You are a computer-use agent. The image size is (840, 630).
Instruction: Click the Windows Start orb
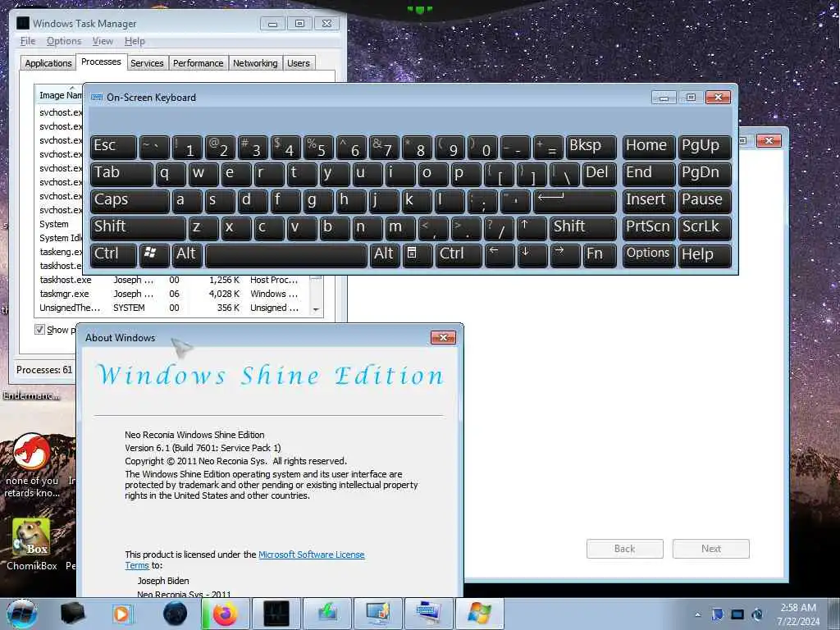coord(22,614)
